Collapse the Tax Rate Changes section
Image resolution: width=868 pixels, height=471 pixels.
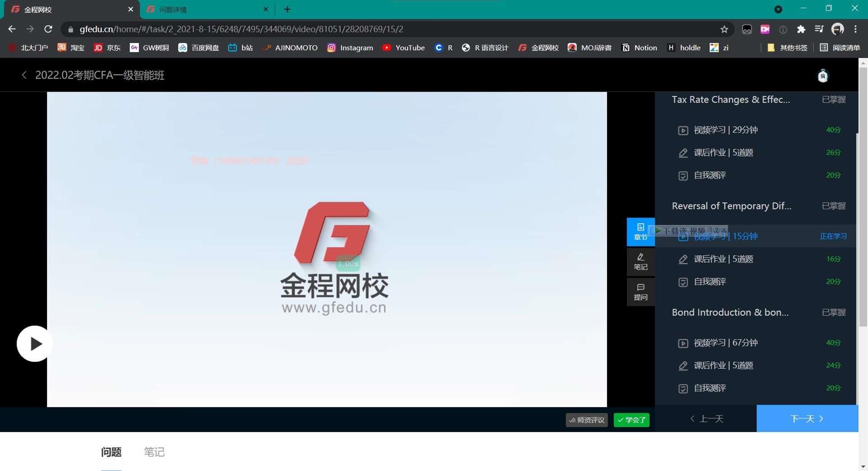pos(731,100)
